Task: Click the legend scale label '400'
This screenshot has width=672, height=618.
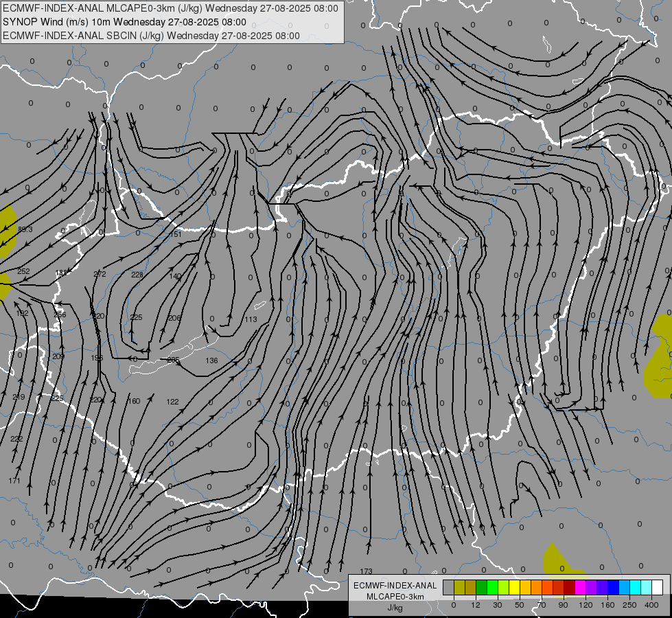Action: point(651,605)
